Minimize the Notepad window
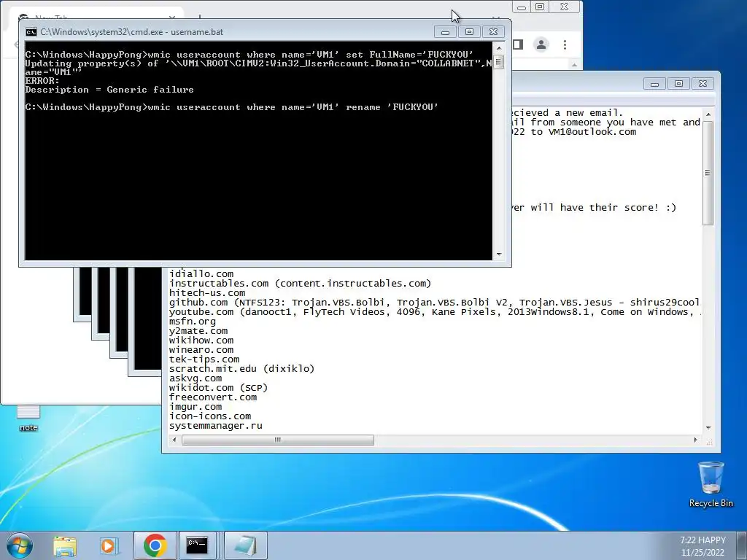Viewport: 747px width, 560px height. pos(654,84)
